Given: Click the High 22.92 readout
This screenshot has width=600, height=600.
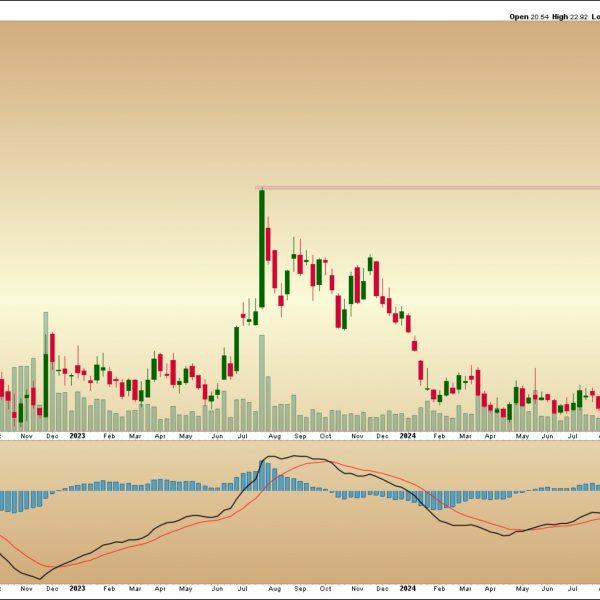Looking at the screenshot, I should click(570, 17).
